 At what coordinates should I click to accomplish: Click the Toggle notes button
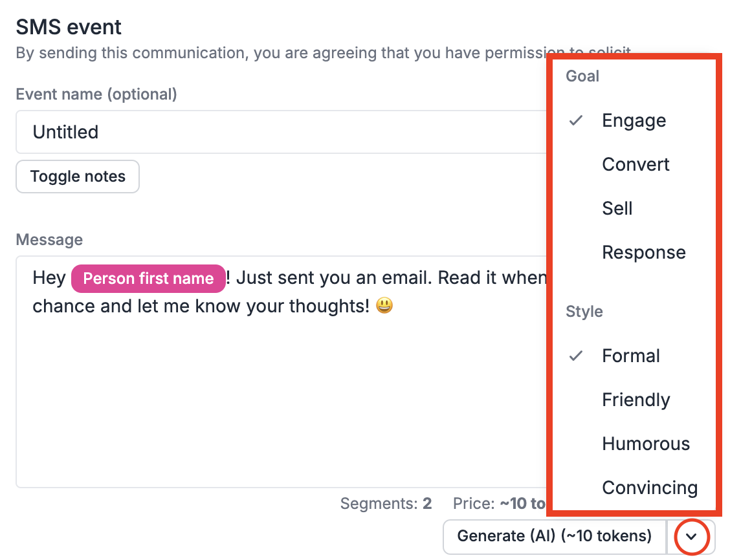(77, 176)
